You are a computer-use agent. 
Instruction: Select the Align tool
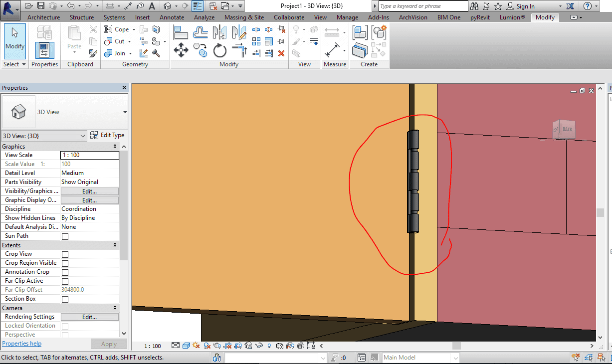point(181,32)
